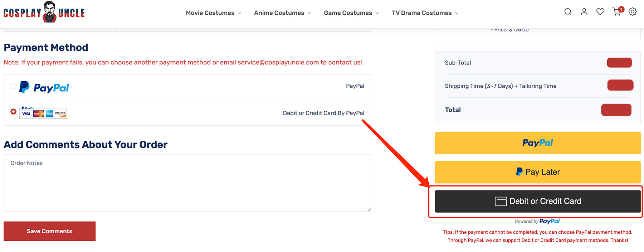Image resolution: width=644 pixels, height=252 pixels.
Task: Select the PayPal radio button
Action: click(x=13, y=86)
